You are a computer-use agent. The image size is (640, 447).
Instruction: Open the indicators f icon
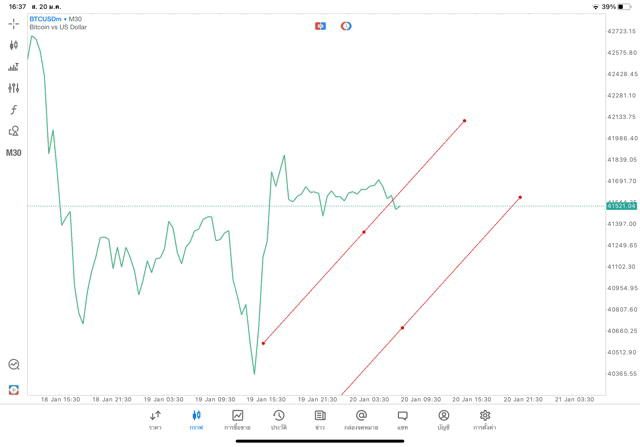click(x=14, y=109)
